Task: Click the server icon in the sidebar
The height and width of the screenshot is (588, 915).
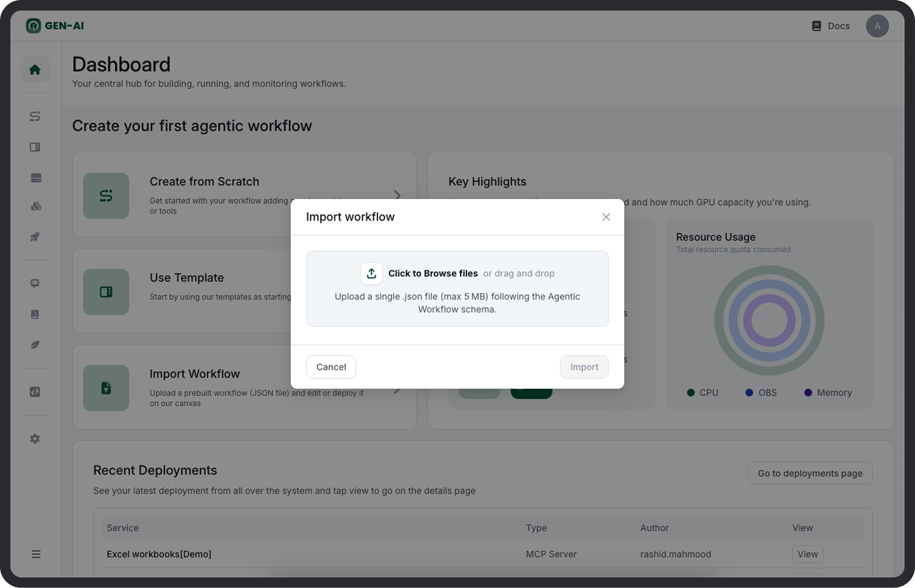Action: [x=35, y=178]
